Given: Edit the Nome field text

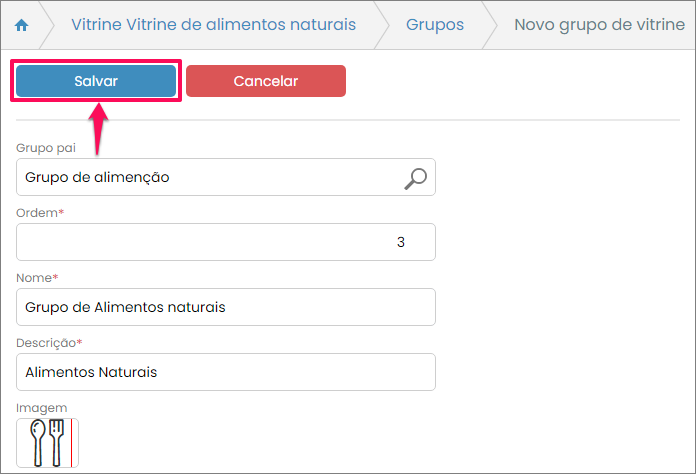Looking at the screenshot, I should [226, 307].
